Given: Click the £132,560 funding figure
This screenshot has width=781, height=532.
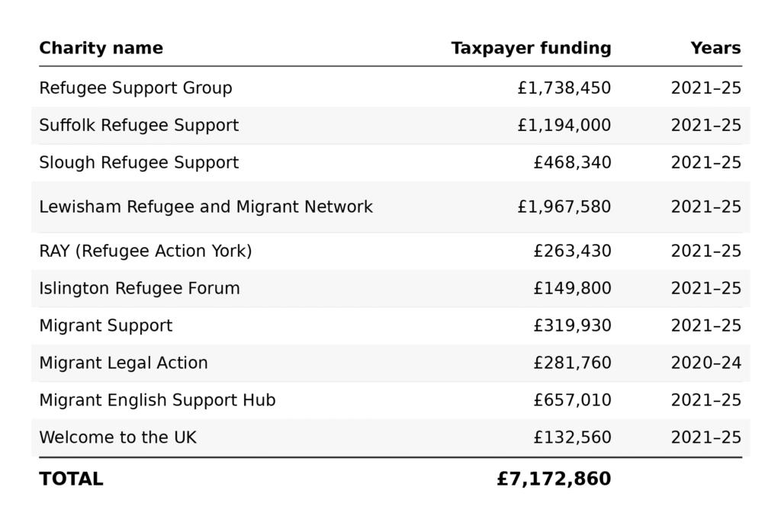Looking at the screenshot, I should click(572, 437).
